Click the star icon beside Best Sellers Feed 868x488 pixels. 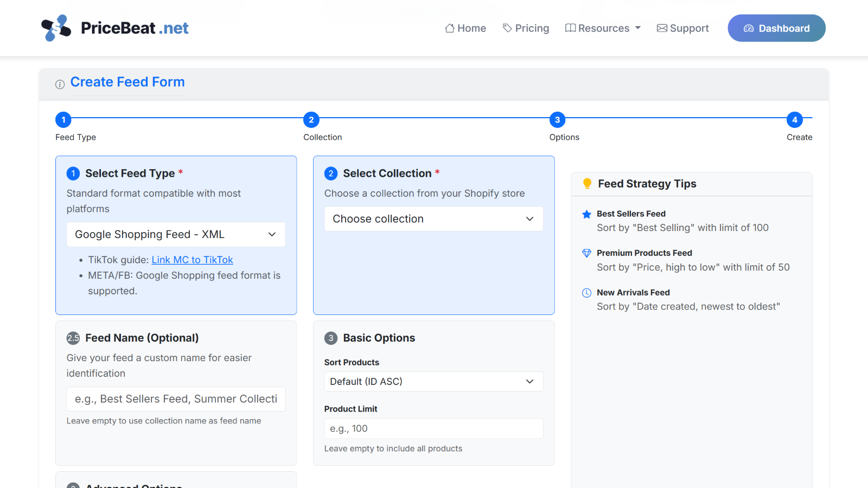click(x=586, y=214)
